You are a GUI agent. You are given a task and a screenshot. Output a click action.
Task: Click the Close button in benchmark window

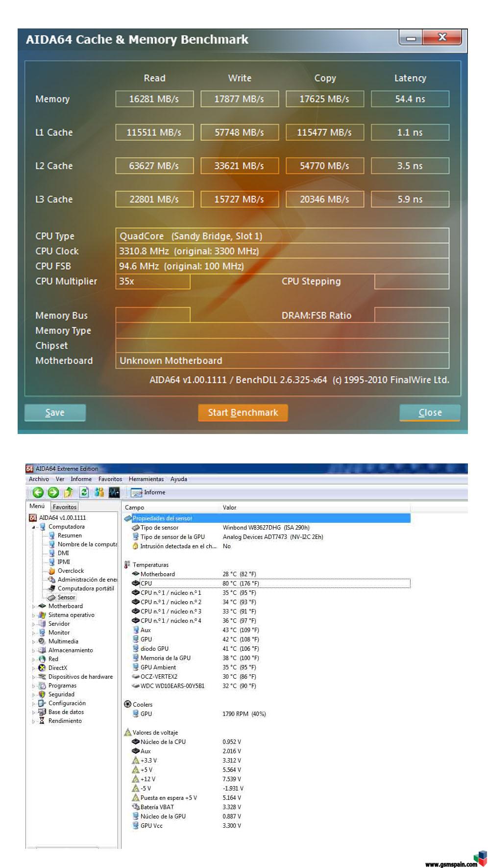pos(430,412)
